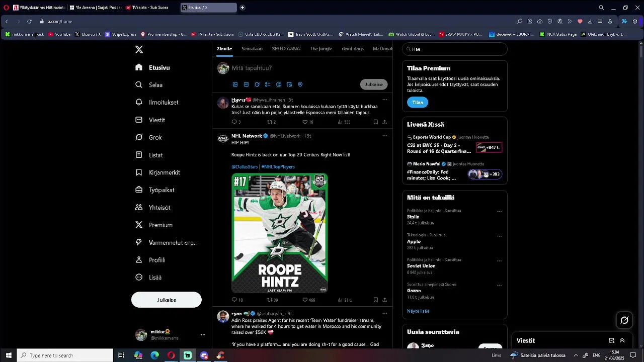
Task: Add a GIF to post
Action: click(x=246, y=84)
